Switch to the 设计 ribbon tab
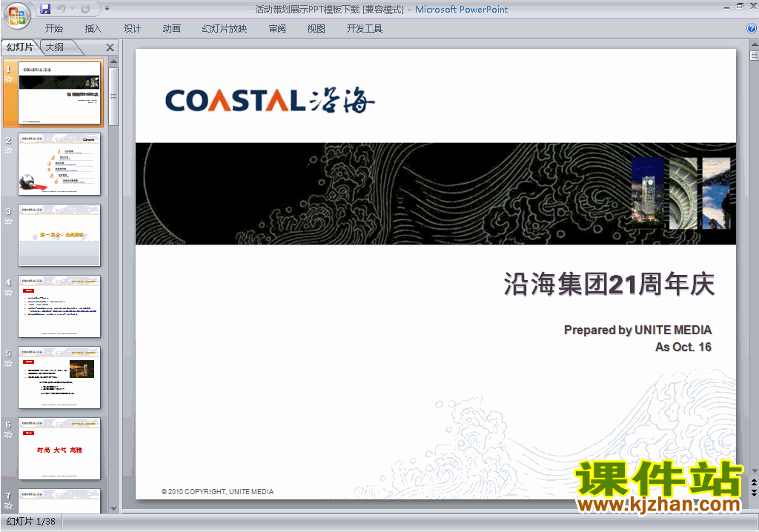The image size is (759, 532). pyautogui.click(x=132, y=29)
